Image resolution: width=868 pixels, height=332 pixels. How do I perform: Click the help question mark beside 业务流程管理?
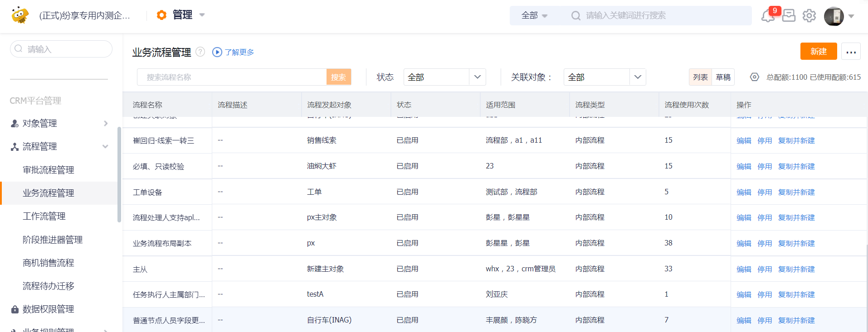click(200, 52)
